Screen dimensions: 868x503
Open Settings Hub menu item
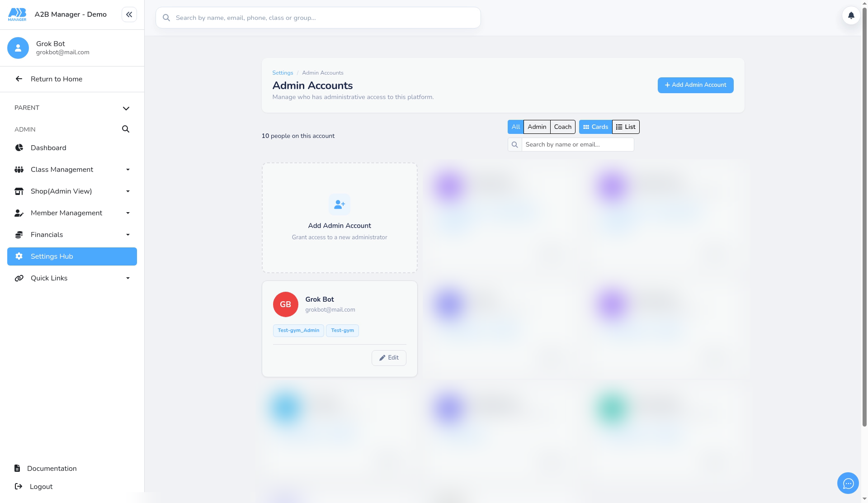click(x=72, y=256)
